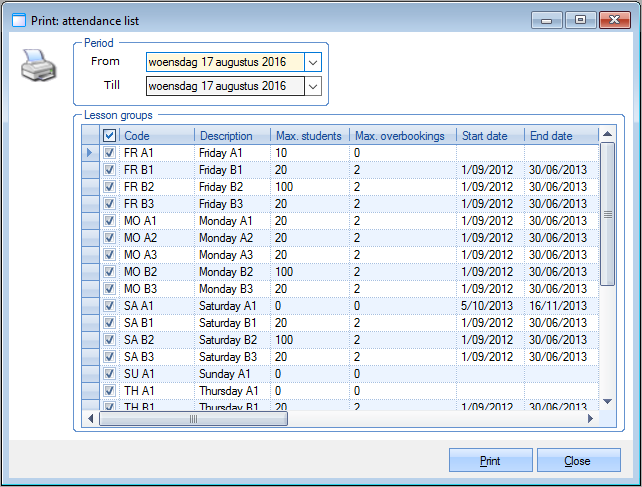Toggle the select-all checkbox in grid header

coord(110,136)
